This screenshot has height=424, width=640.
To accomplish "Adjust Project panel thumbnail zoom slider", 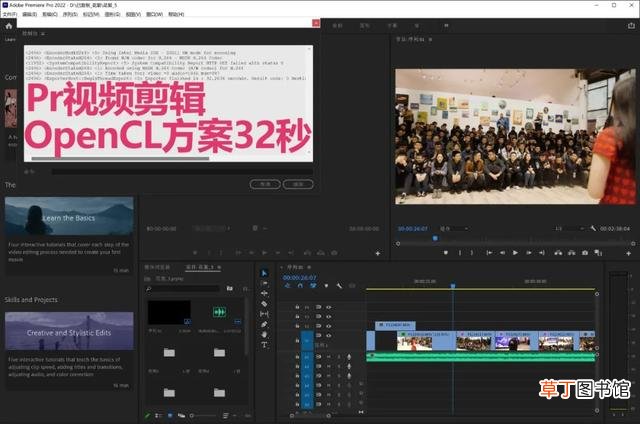I will [203, 416].
